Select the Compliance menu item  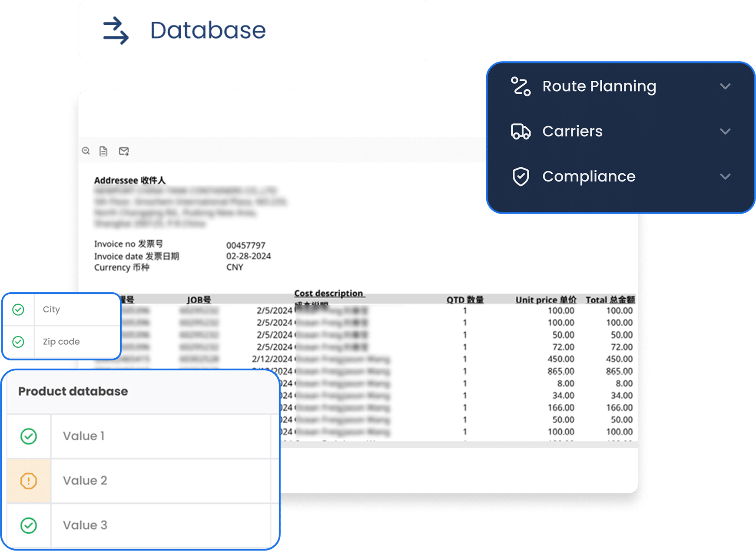point(589,176)
